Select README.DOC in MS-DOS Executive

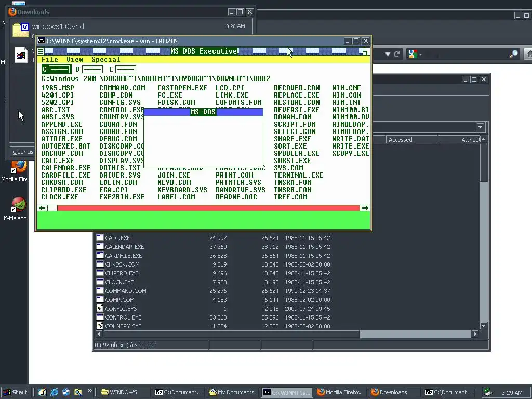[x=236, y=197]
